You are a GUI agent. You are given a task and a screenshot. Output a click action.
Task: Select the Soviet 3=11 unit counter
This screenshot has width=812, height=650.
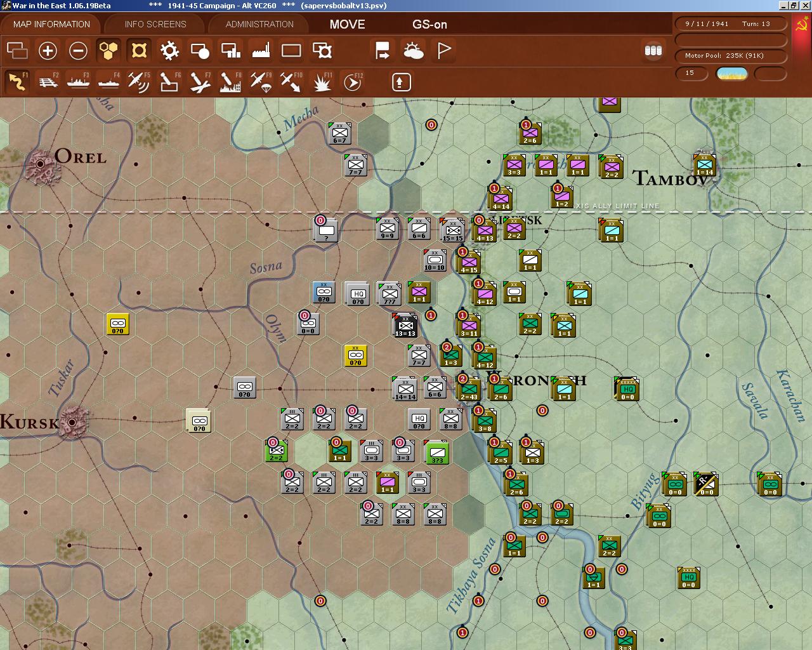coord(469,325)
